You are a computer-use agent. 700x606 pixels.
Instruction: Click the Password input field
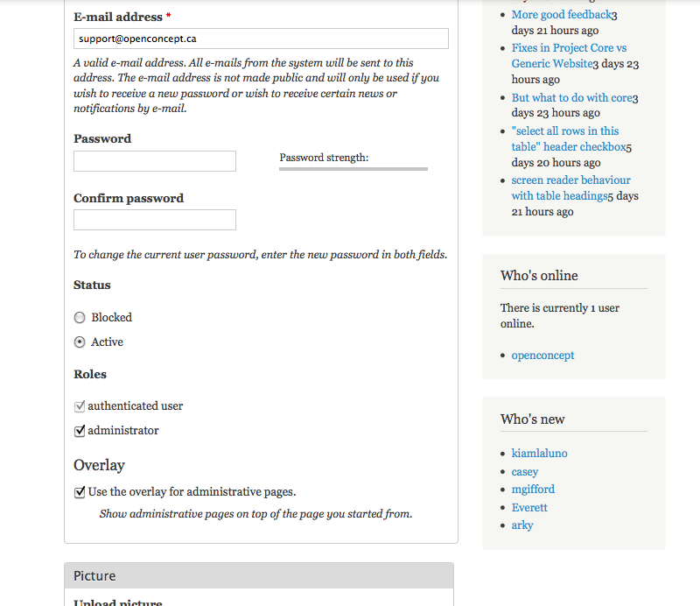155,161
